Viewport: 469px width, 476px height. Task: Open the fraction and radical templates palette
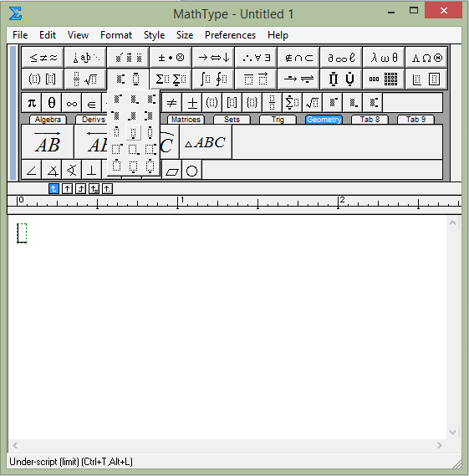click(85, 79)
